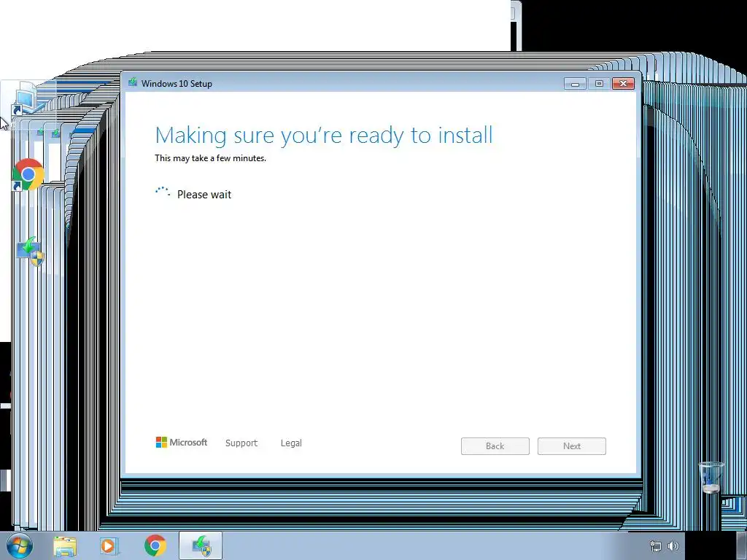The image size is (747, 560).
Task: Minimize the Windows 10 Setup window
Action: click(x=575, y=84)
